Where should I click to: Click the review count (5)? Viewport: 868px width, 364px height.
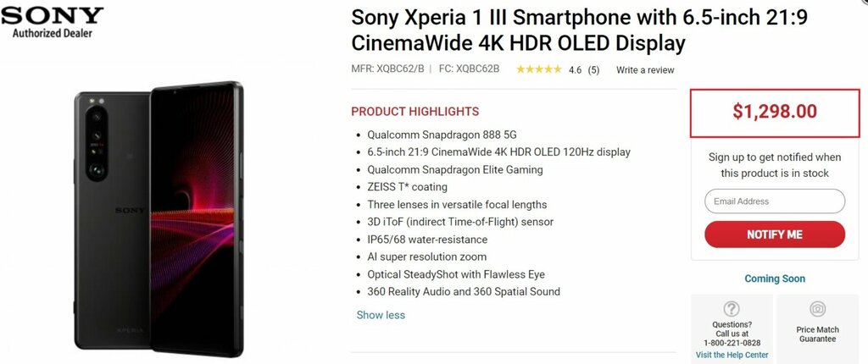593,69
